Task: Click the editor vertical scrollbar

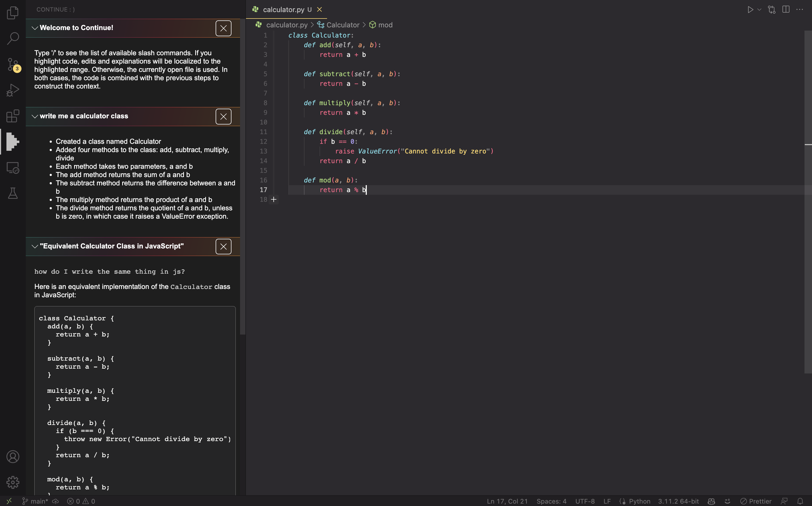Action: (x=808, y=202)
